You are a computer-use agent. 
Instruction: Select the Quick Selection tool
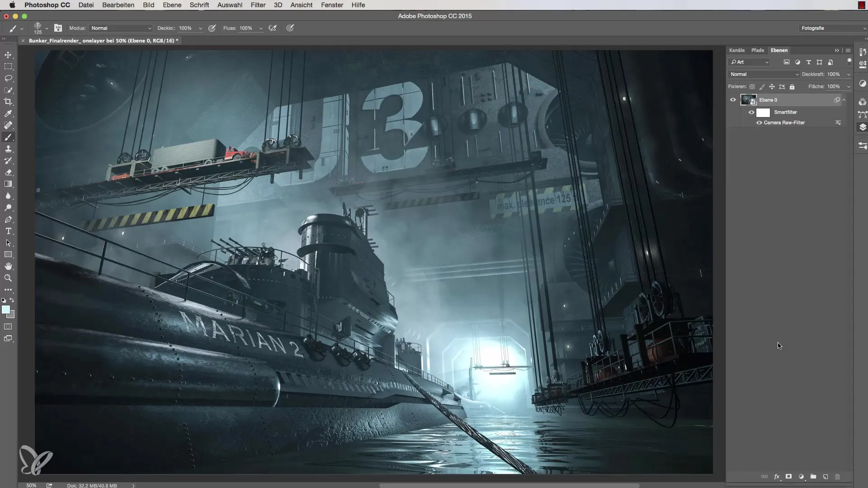pos(8,90)
